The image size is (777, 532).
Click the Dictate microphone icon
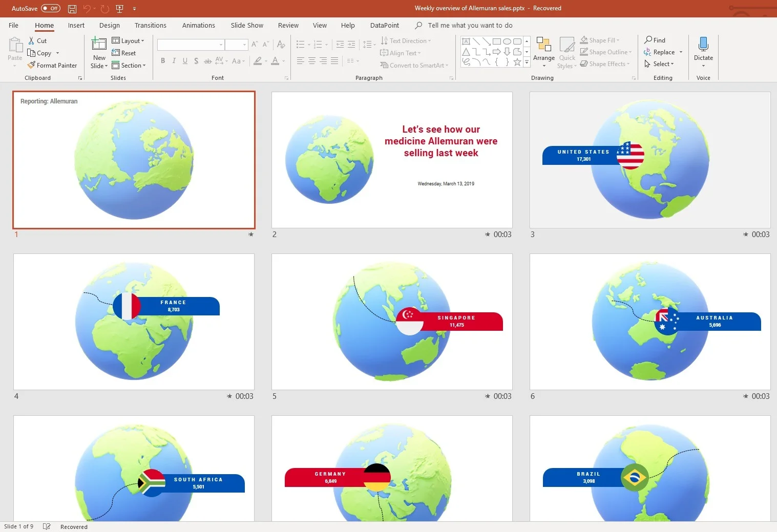(703, 45)
